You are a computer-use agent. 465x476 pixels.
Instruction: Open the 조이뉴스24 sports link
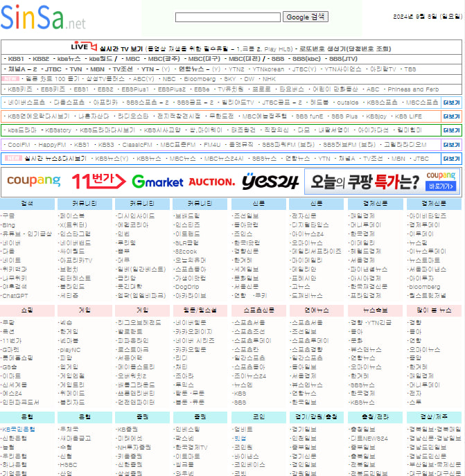(250, 376)
